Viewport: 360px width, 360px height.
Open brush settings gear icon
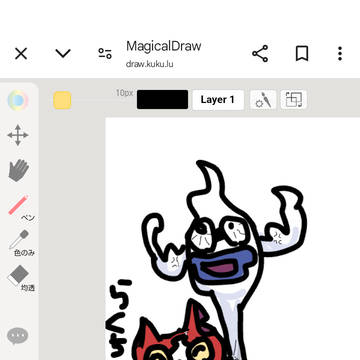coord(263,100)
